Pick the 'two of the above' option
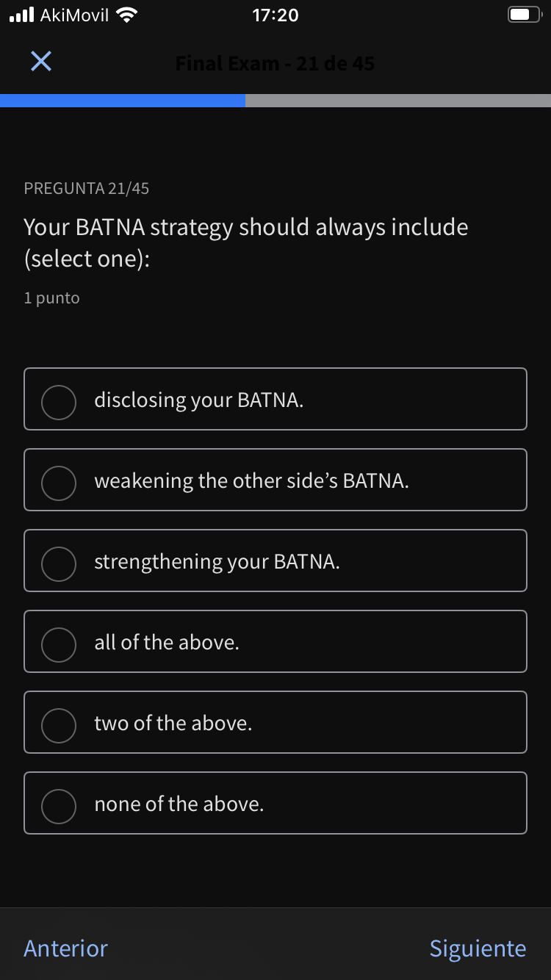The image size is (551, 980). (59, 725)
